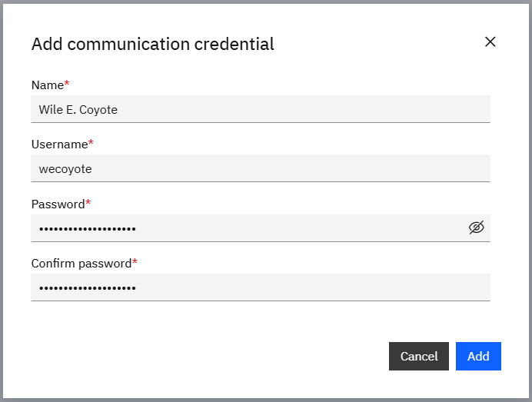532x402 pixels.
Task: Click the Password field label
Action: 58,204
